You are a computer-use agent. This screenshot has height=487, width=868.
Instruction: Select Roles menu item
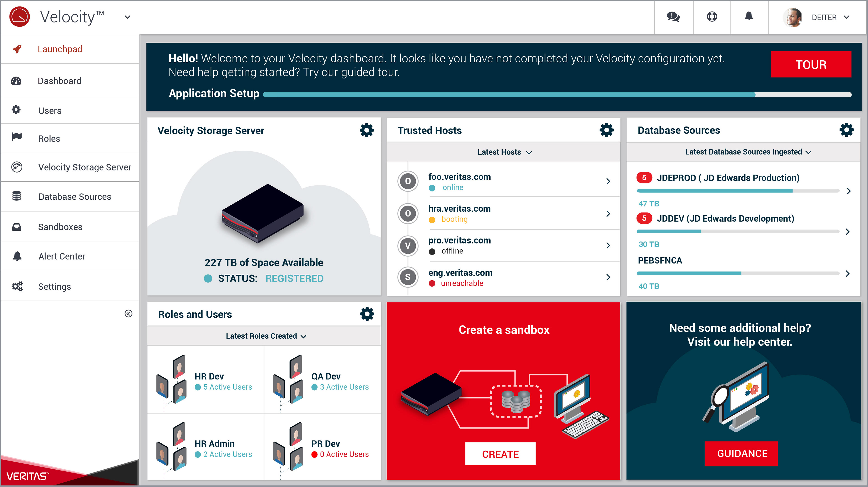(49, 138)
